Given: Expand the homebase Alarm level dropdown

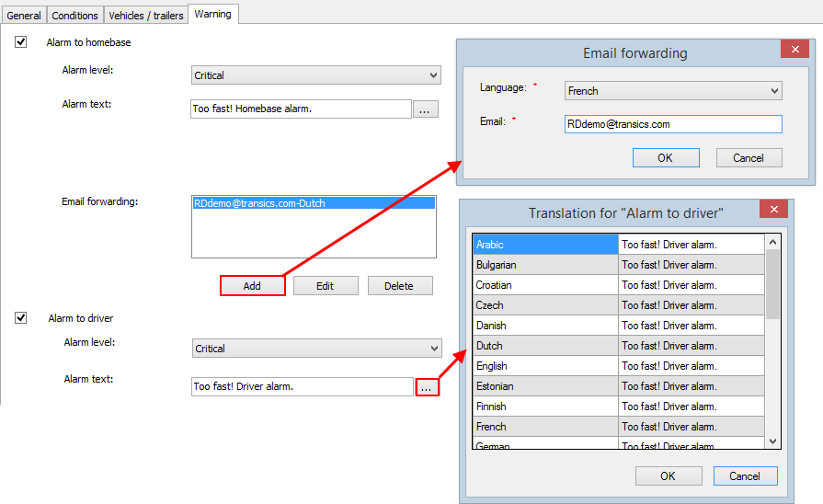Looking at the screenshot, I should coord(316,75).
